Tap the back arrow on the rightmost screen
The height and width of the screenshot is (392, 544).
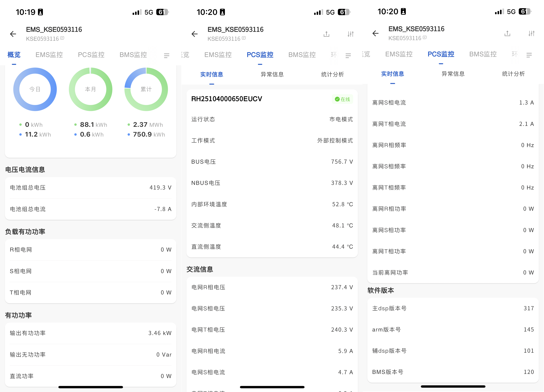pos(375,34)
